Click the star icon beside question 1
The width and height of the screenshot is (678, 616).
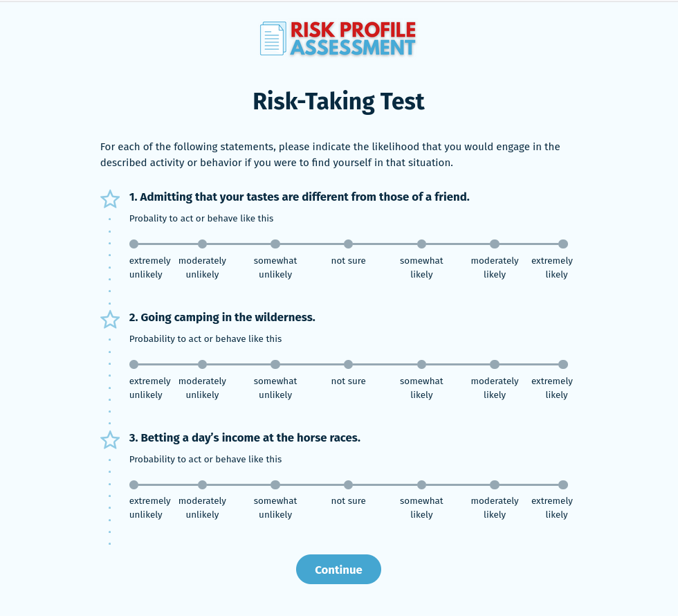pyautogui.click(x=110, y=199)
